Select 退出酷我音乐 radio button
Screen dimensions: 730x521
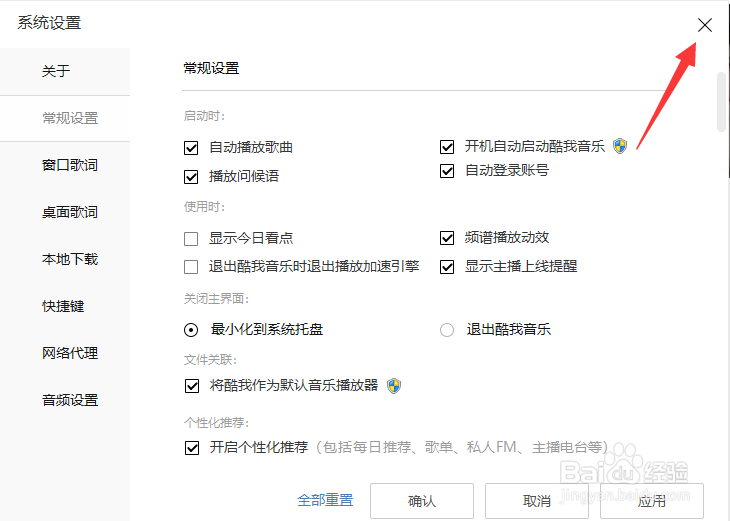(447, 330)
